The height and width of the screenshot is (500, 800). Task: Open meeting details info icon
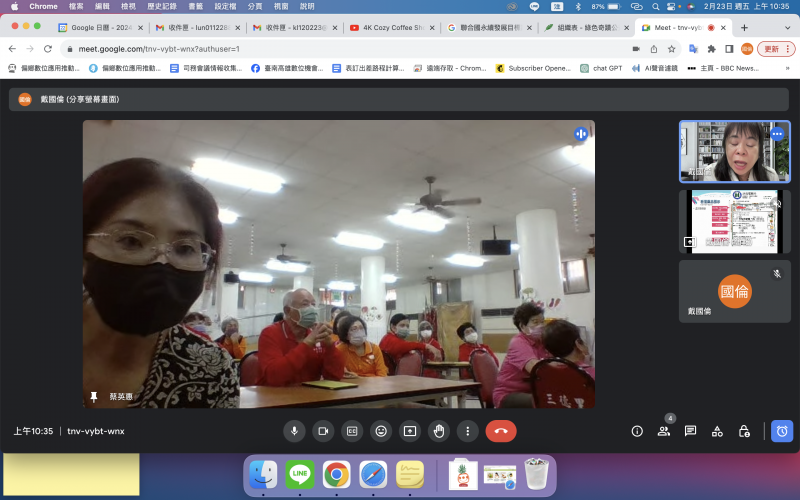637,431
